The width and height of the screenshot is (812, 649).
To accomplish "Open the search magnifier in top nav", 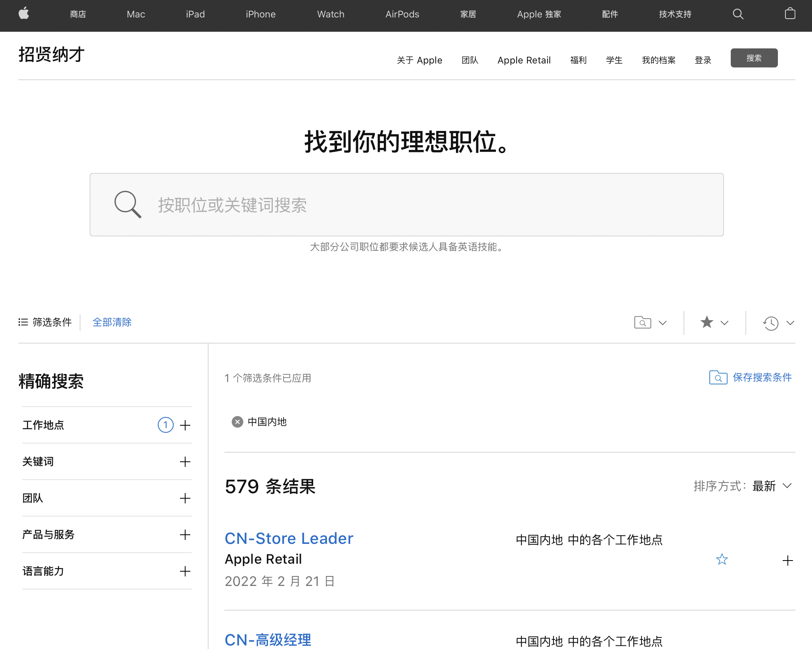I will 738,14.
